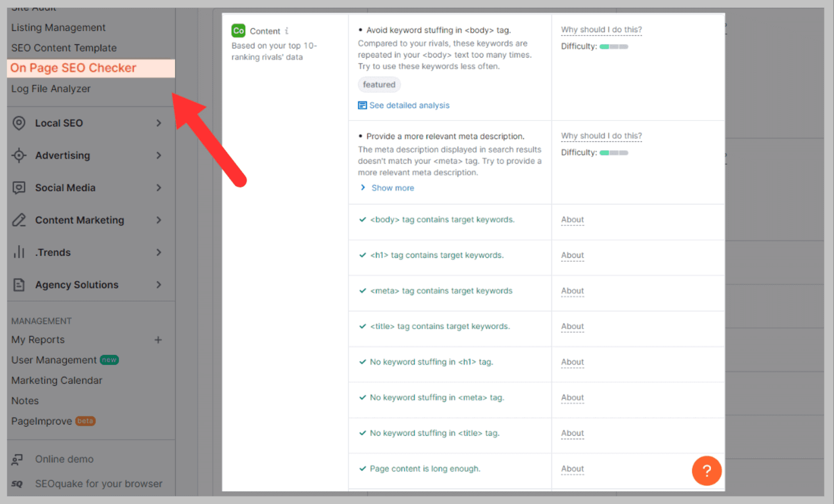Open PageImprove beta
834x504 pixels.
[42, 421]
